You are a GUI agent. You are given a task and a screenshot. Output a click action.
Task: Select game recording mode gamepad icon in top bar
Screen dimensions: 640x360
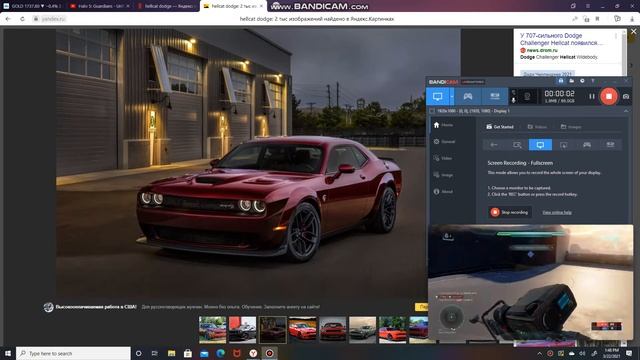point(468,96)
